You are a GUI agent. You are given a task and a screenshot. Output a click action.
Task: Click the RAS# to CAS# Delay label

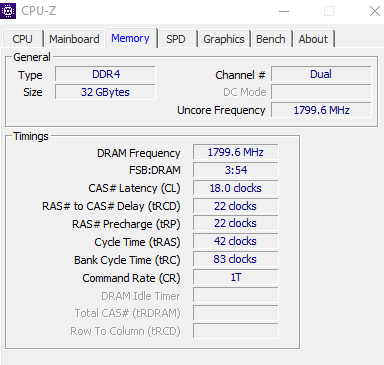tap(111, 206)
